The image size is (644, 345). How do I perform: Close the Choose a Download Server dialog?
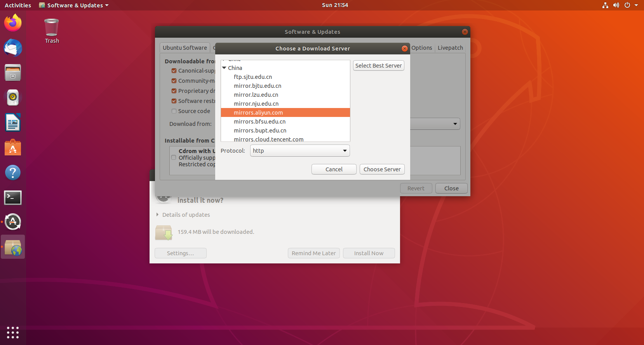(405, 49)
